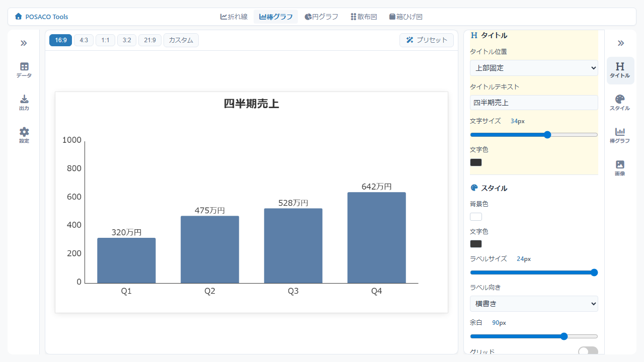Switch to the 円グラフ chart tab
Viewport: 644px width, 362px height.
[321, 17]
